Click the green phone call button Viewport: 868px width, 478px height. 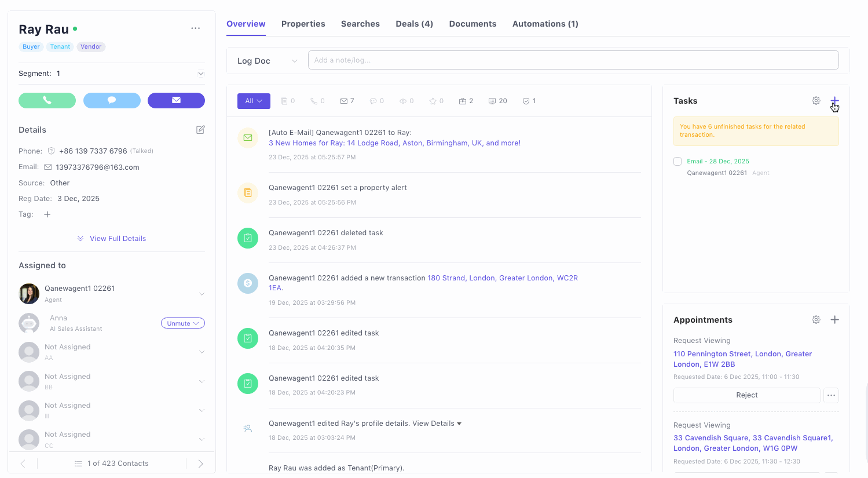click(47, 100)
